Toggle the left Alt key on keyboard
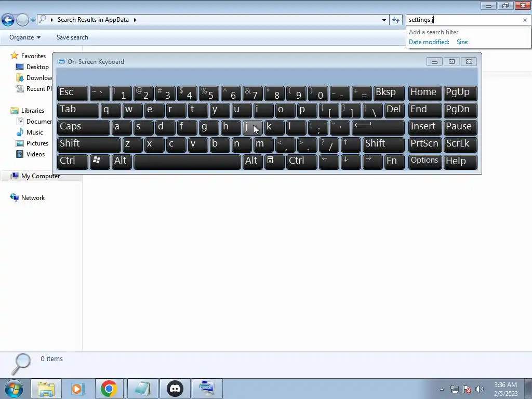The height and width of the screenshot is (399, 532). (122, 162)
